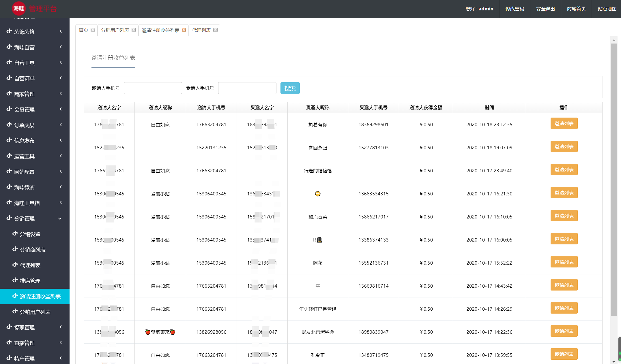The width and height of the screenshot is (621, 364).
Task: Switch to the 代理列表 tab
Action: pyautogui.click(x=201, y=30)
